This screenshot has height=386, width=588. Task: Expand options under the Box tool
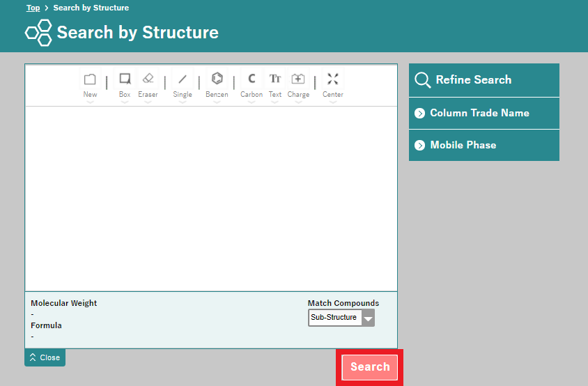coord(125,102)
